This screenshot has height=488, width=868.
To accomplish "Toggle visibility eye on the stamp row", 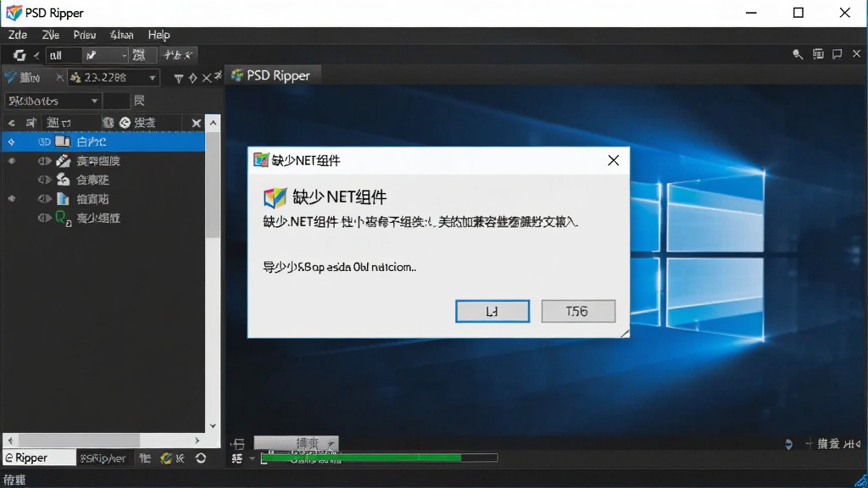I will click(x=44, y=180).
